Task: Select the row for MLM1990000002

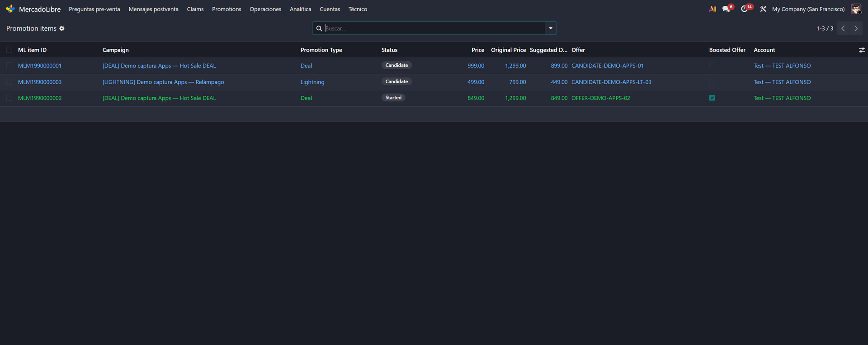Action: pos(9,98)
